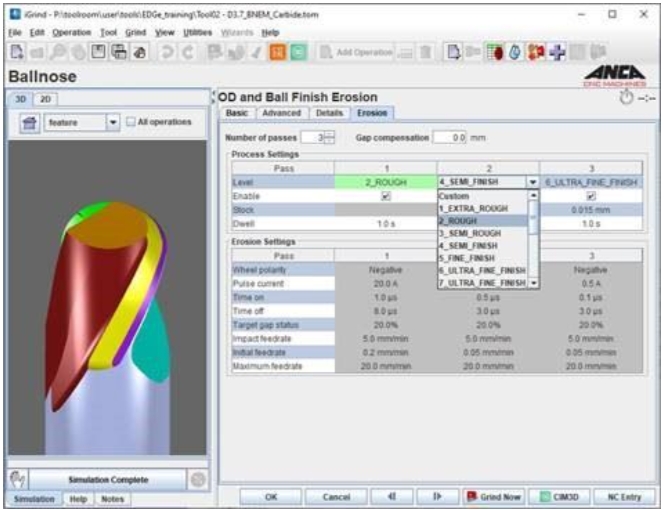
Task: Switch to the Basic tab
Action: (237, 113)
